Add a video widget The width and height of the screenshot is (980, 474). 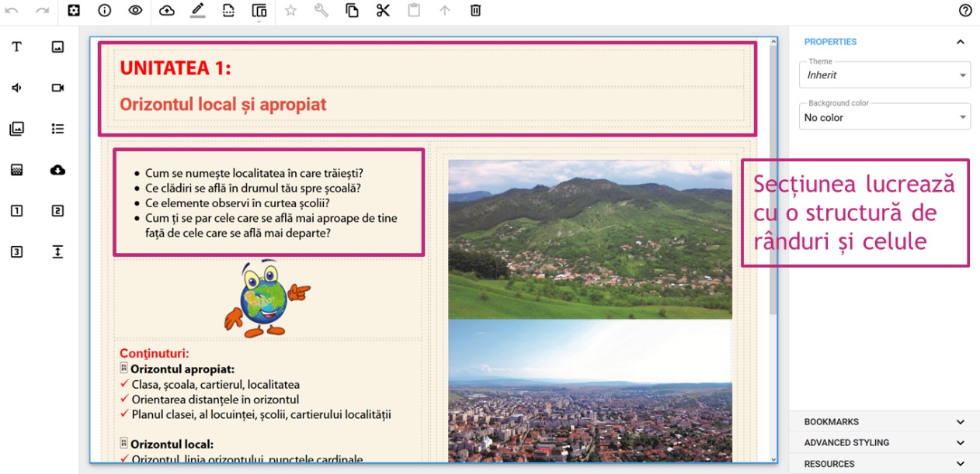point(57,88)
